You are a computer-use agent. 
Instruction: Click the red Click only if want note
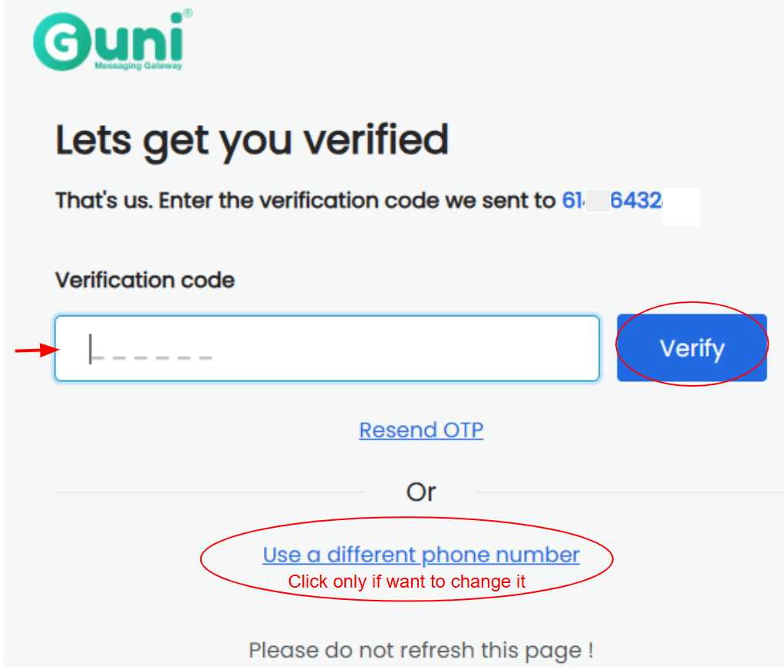(x=407, y=581)
